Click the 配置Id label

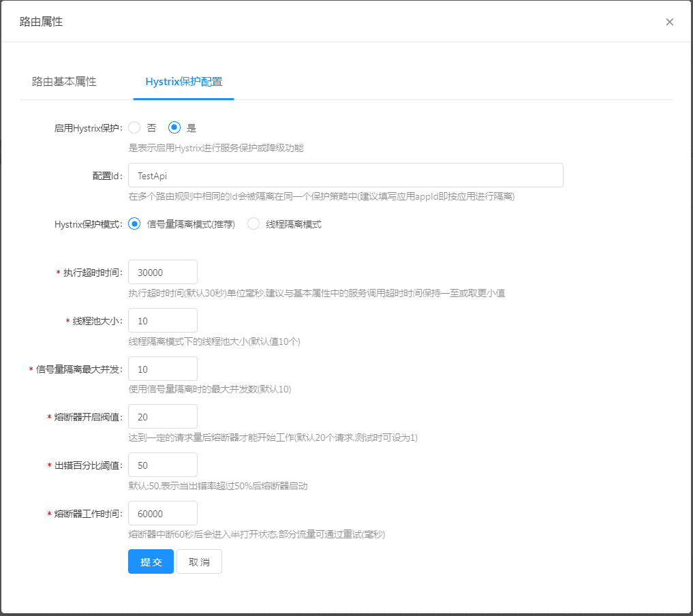click(x=108, y=176)
